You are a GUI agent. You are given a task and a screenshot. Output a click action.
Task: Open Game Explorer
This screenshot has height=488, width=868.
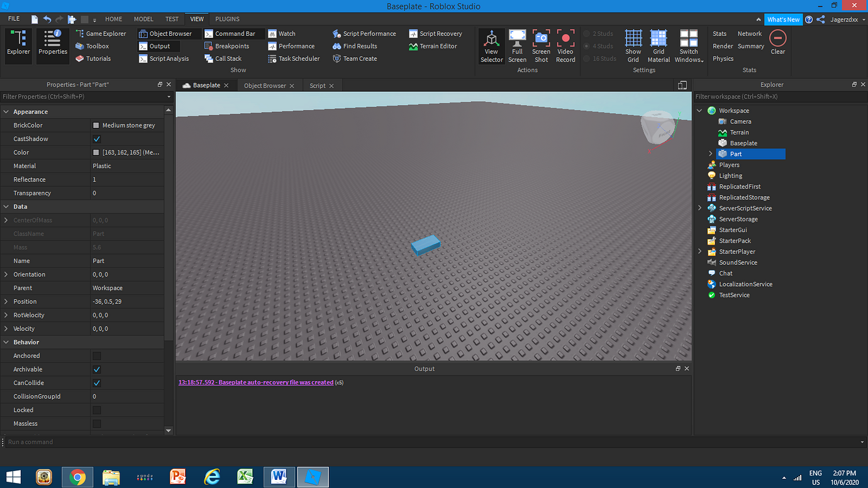tap(101, 33)
